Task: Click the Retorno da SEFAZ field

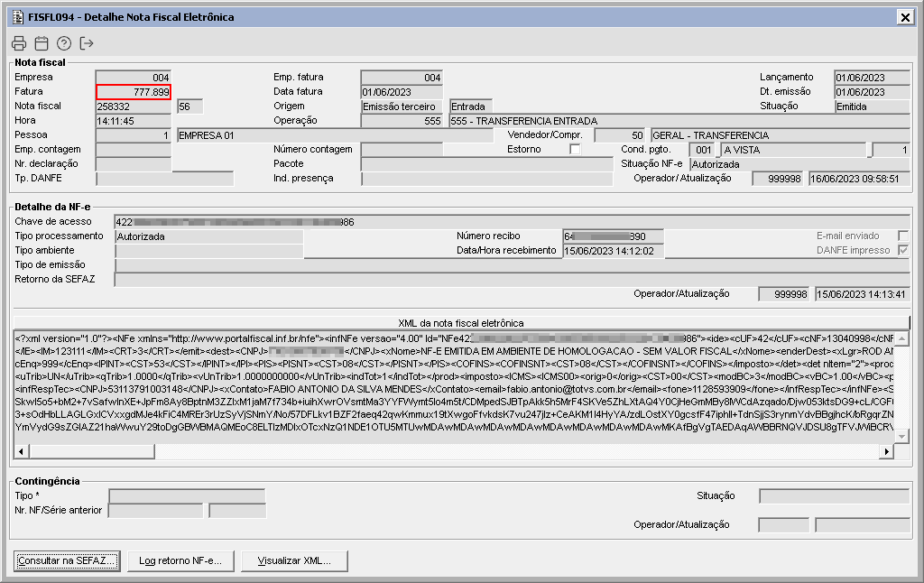Action: 513,280
